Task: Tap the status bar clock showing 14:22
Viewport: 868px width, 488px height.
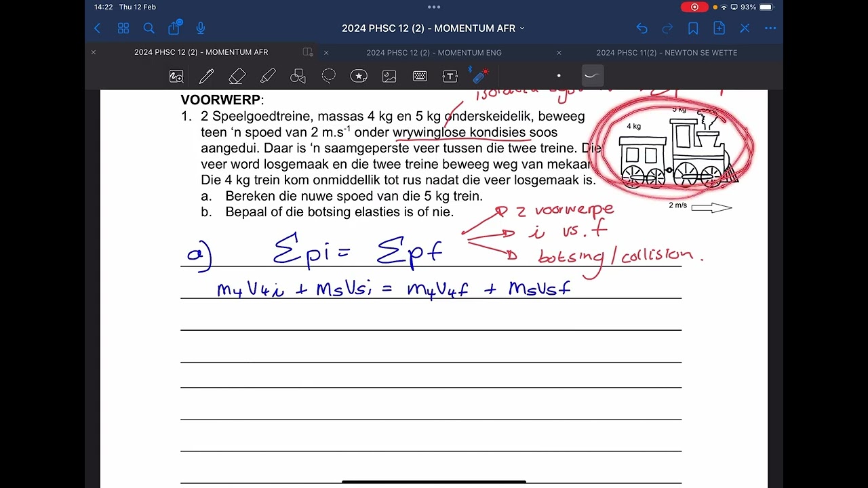Action: pyautogui.click(x=104, y=7)
